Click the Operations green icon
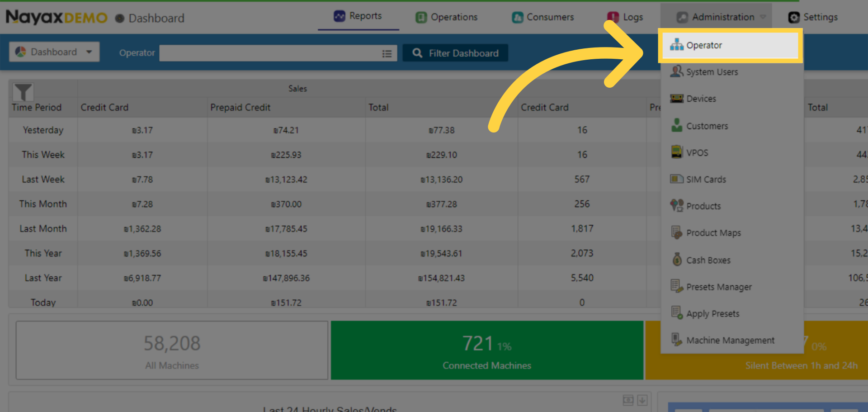Image resolution: width=868 pixels, height=412 pixels. tap(421, 17)
